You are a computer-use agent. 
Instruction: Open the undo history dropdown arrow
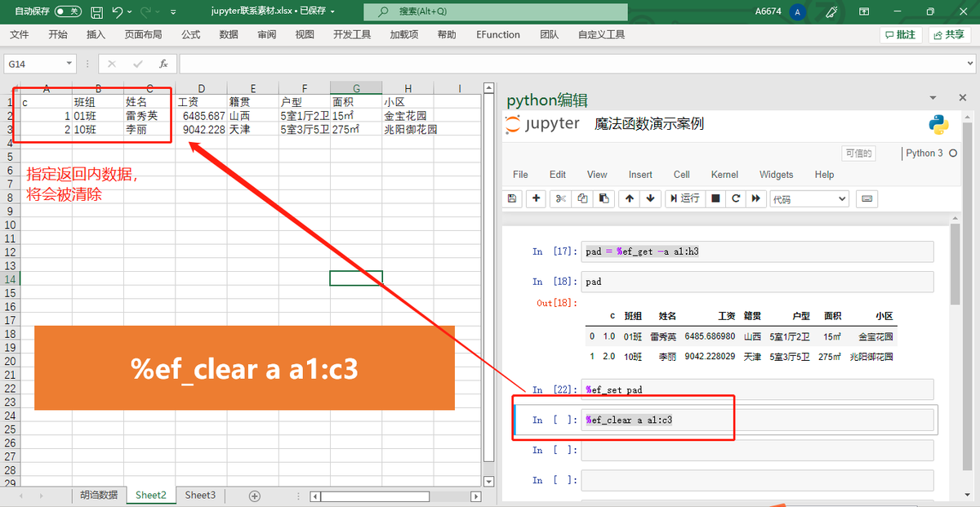(x=131, y=12)
